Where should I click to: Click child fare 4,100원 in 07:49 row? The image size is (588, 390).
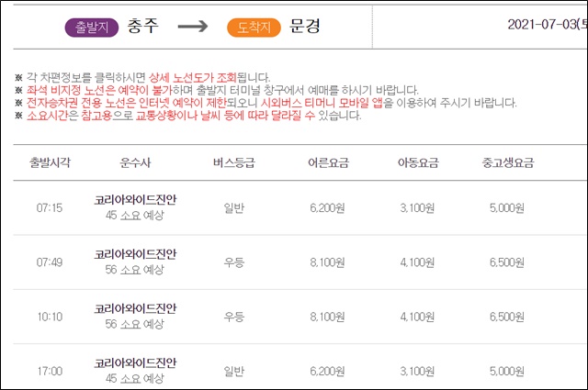pyautogui.click(x=417, y=262)
